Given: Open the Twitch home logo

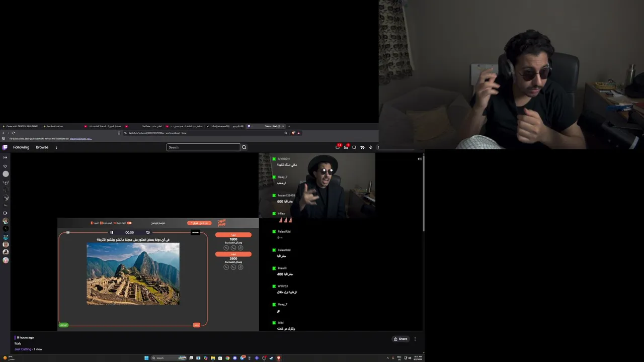Looking at the screenshot, I should [x=5, y=147].
